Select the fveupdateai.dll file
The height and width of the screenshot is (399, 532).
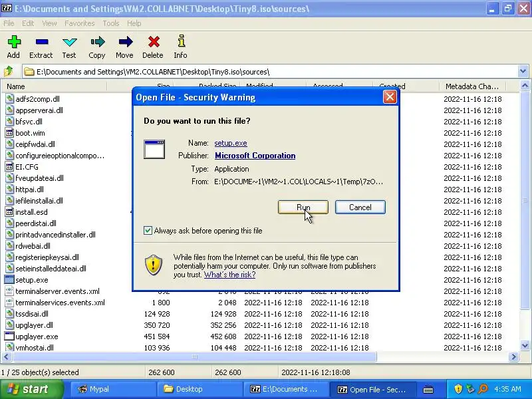pyautogui.click(x=39, y=178)
